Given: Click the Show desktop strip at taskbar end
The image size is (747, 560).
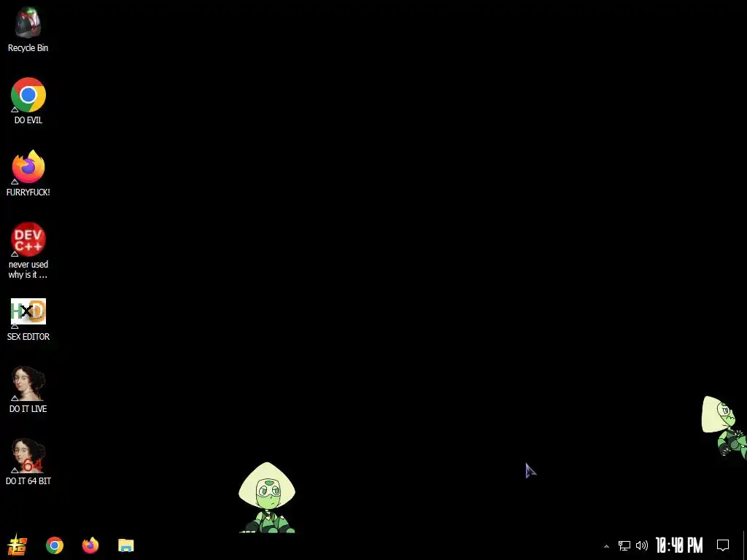Looking at the screenshot, I should pos(745,545).
